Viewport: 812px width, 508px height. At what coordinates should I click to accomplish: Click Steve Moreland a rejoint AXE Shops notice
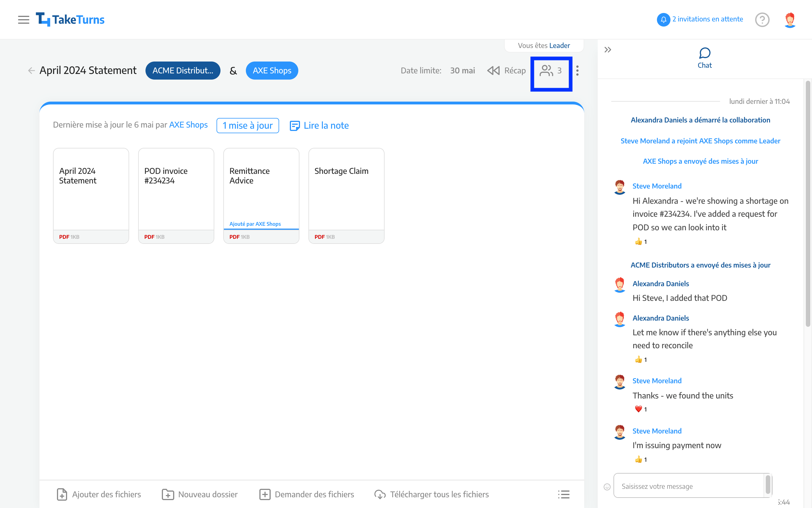pos(700,141)
